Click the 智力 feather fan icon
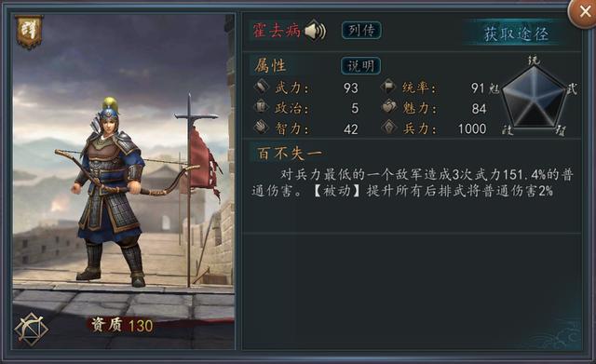The width and height of the screenshot is (596, 364). [x=262, y=128]
